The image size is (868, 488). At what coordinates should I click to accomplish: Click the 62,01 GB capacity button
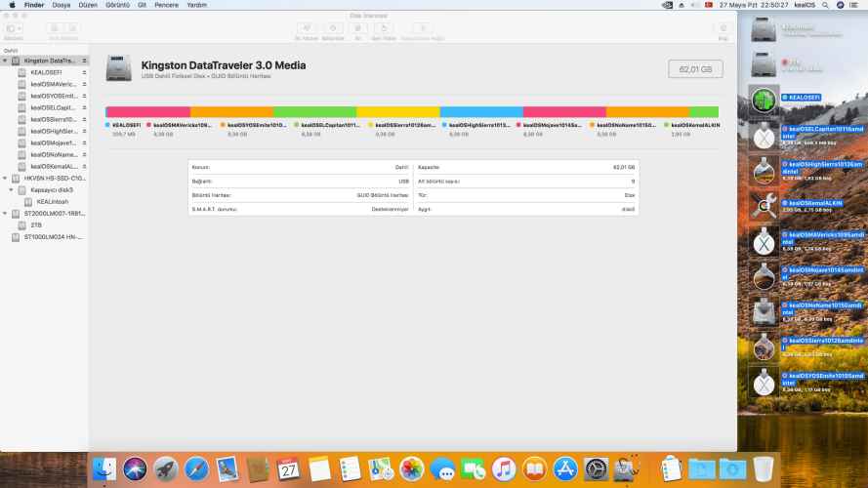tap(695, 68)
